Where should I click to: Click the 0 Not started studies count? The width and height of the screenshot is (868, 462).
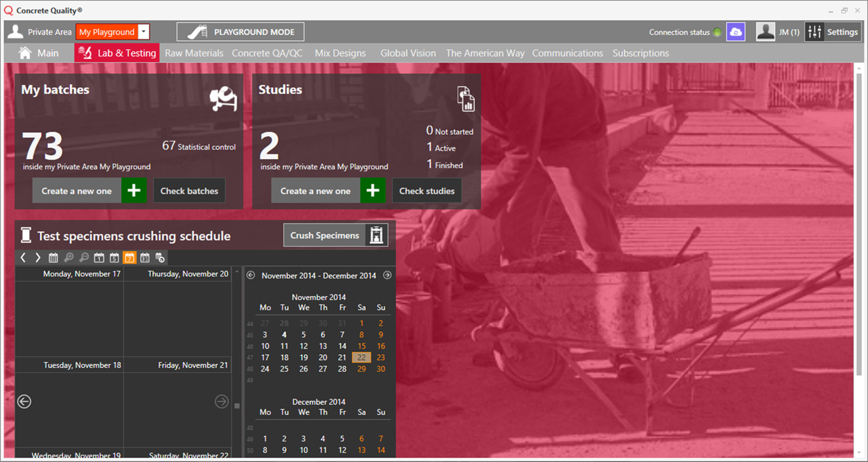point(450,131)
